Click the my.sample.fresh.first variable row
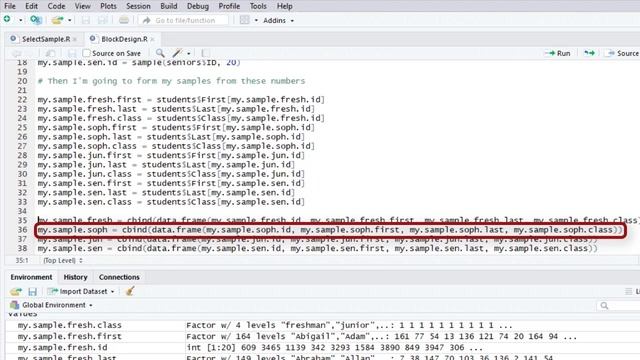The width and height of the screenshot is (640, 360). pyautogui.click(x=322, y=336)
